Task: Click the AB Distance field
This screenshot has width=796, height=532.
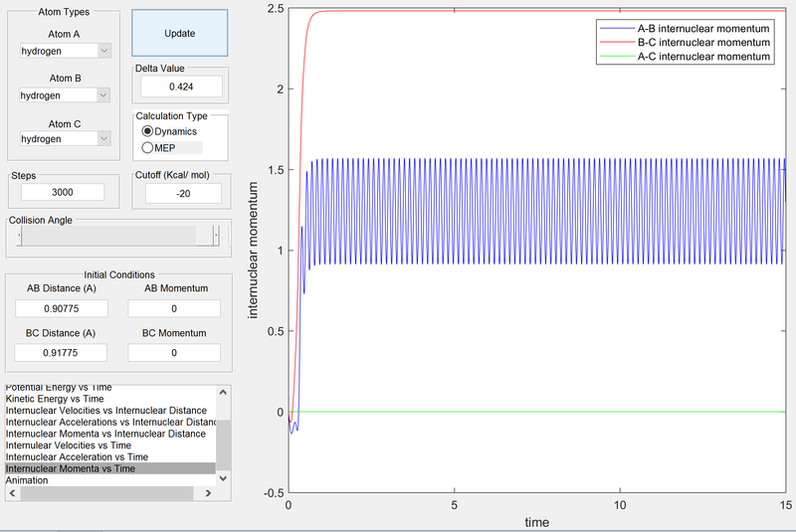Action: click(62, 308)
